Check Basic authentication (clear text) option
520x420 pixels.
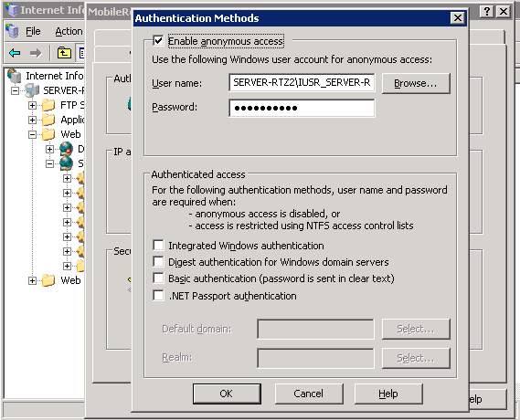pos(158,278)
